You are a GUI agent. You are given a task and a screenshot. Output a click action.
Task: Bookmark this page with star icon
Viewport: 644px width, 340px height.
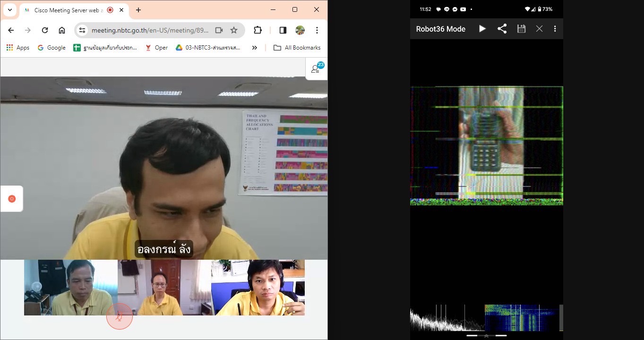234,30
